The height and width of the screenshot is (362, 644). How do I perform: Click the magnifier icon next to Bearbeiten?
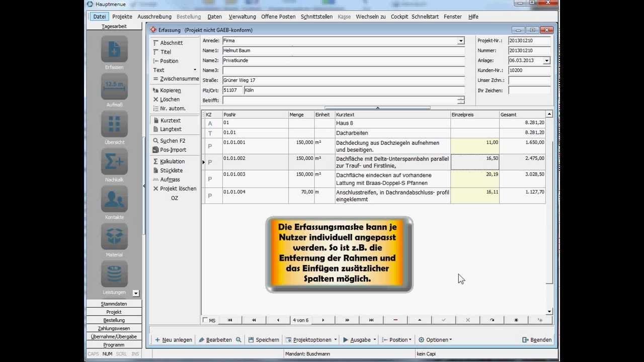click(238, 340)
